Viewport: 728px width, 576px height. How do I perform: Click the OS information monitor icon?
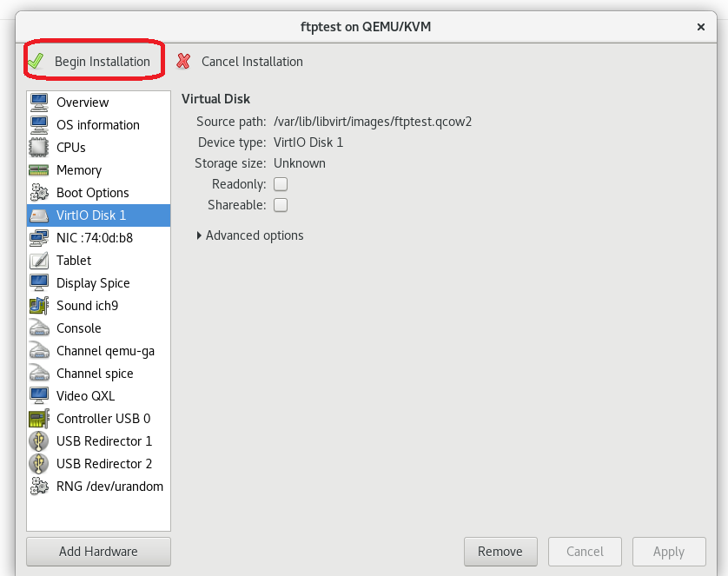tap(39, 125)
